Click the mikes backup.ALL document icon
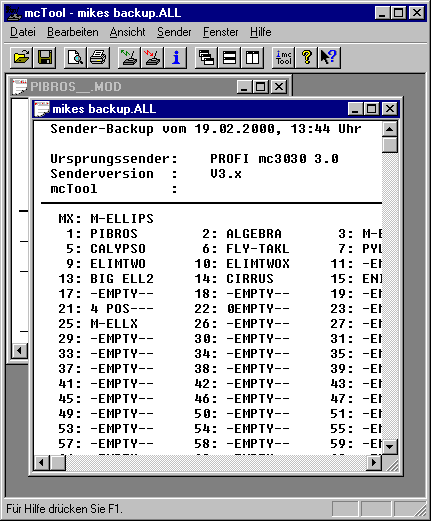The image size is (431, 521). tap(42, 109)
